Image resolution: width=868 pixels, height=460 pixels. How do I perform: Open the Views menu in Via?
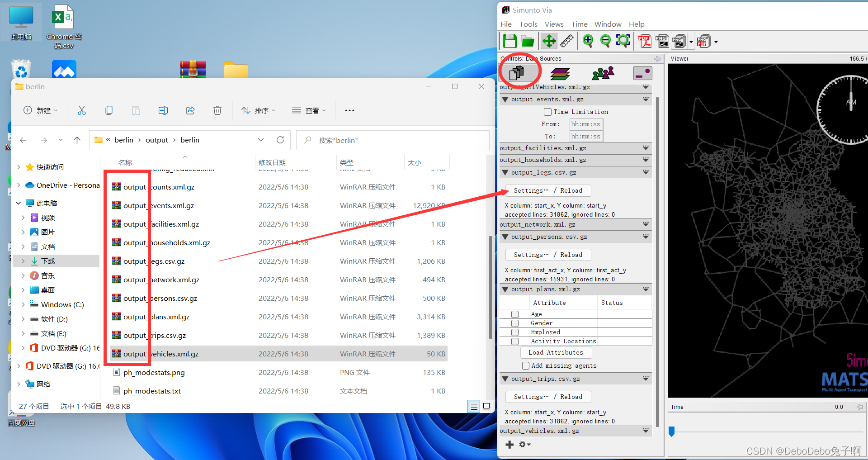554,24
